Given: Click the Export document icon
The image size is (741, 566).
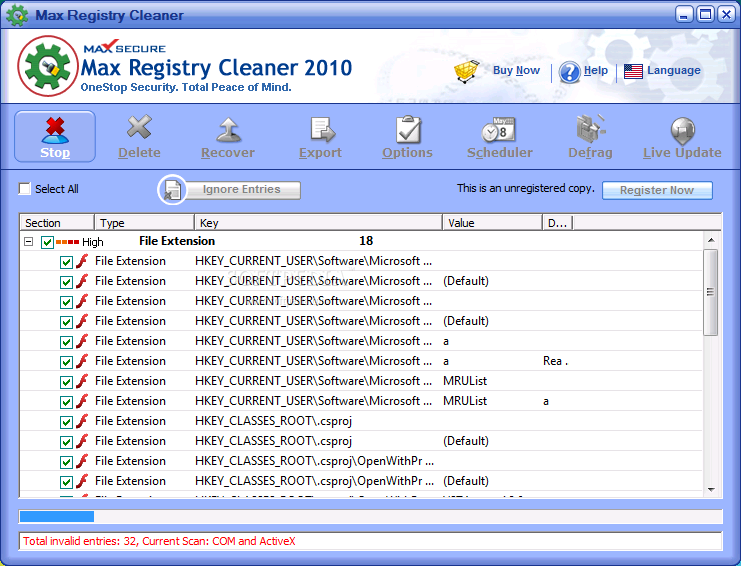Looking at the screenshot, I should tap(322, 130).
